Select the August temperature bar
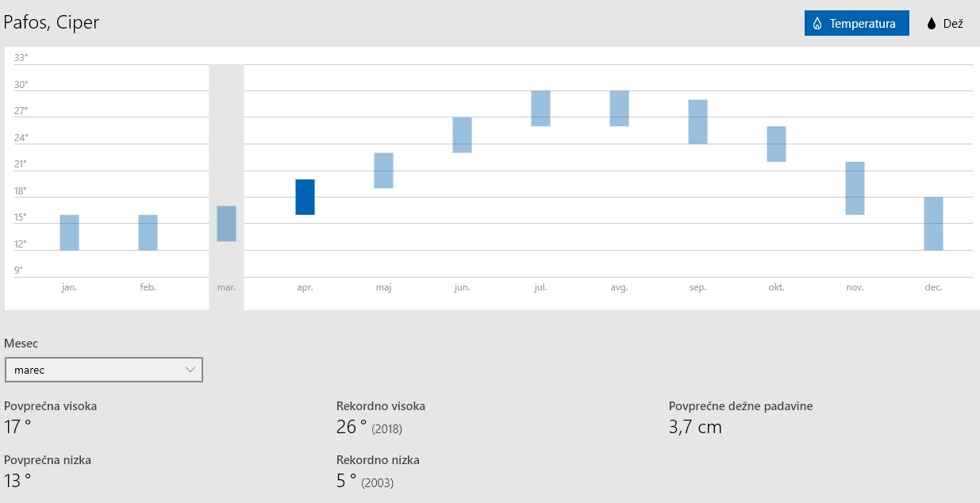 [619, 109]
